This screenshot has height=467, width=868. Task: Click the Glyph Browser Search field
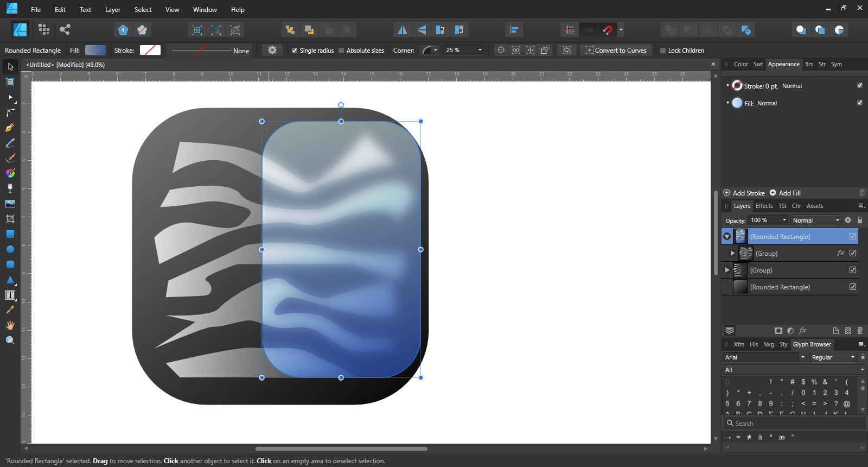[793, 423]
